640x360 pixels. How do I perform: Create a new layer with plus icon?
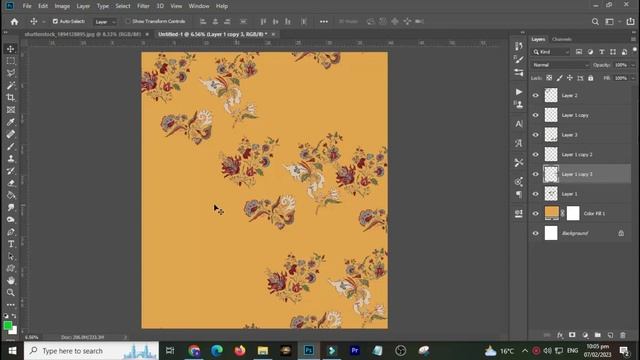tap(610, 335)
